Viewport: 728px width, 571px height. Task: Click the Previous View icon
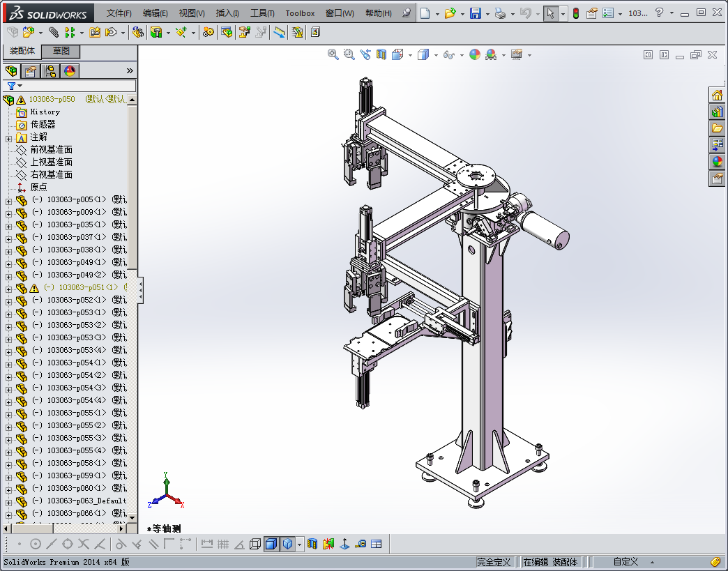click(365, 54)
